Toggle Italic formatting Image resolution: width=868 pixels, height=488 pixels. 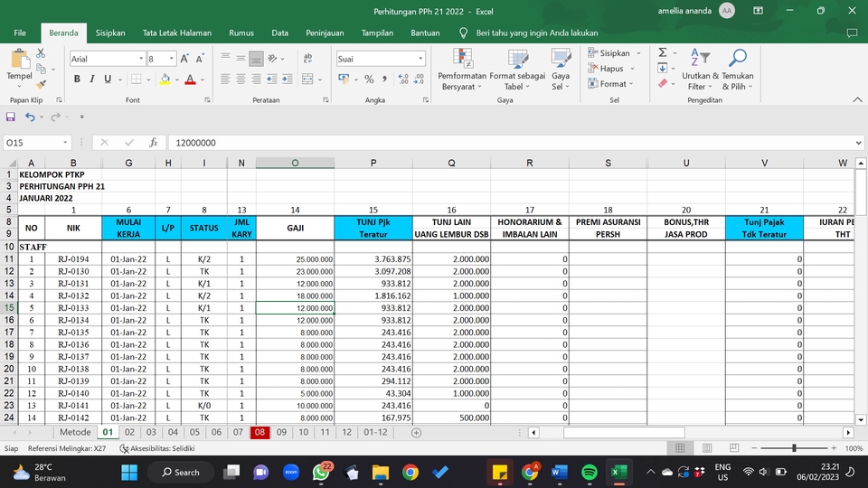pos(92,80)
